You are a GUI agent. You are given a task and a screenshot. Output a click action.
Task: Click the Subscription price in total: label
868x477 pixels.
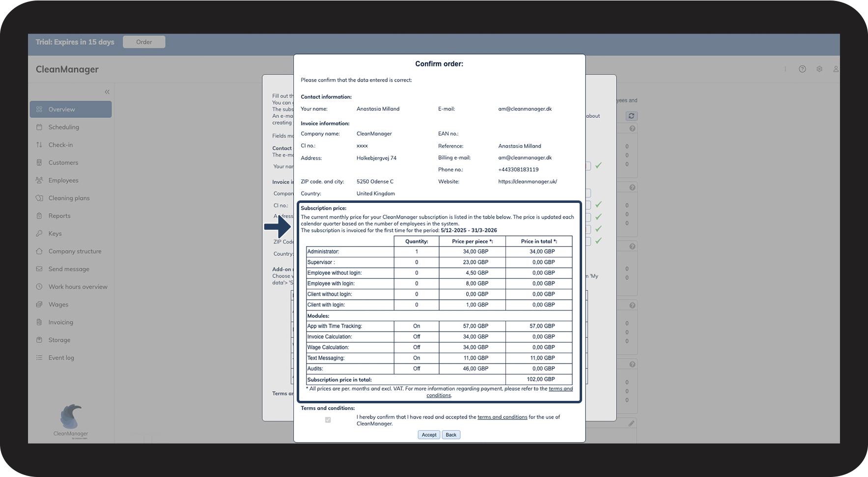[339, 380]
